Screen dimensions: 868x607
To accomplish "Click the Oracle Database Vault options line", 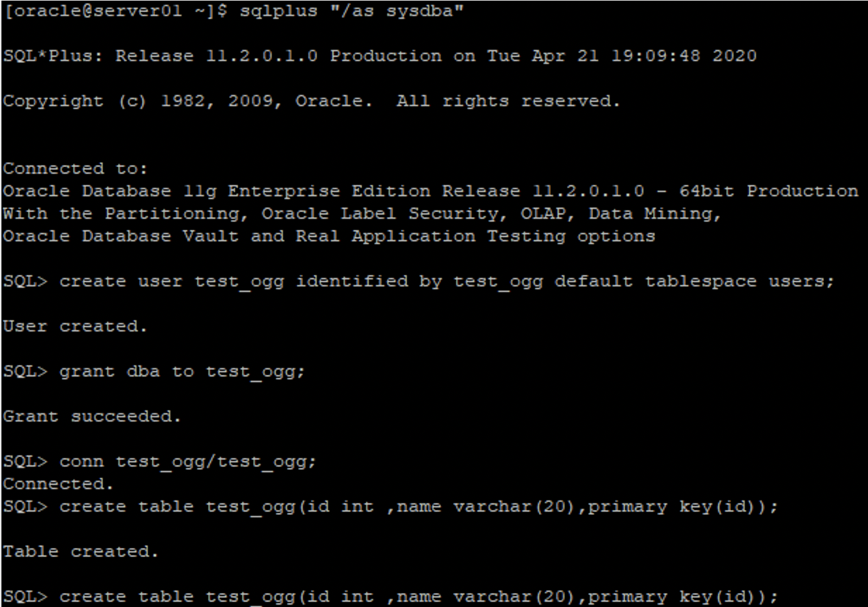I will 329,236.
